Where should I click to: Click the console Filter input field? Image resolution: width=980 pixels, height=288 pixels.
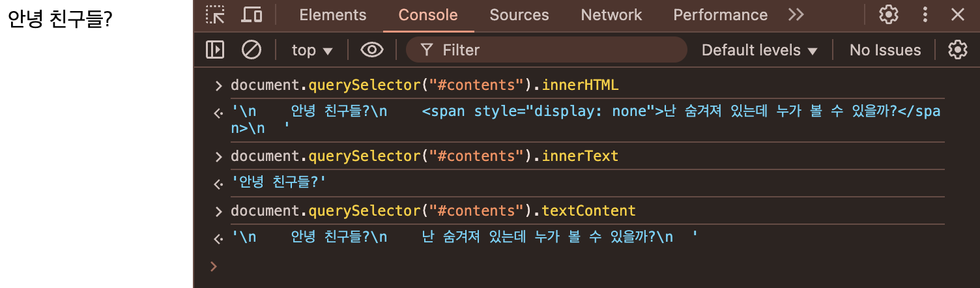pos(554,50)
